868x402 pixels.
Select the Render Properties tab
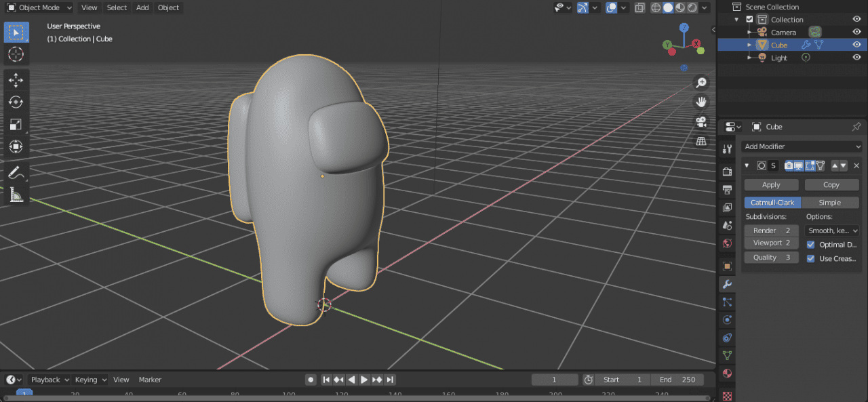tap(727, 172)
